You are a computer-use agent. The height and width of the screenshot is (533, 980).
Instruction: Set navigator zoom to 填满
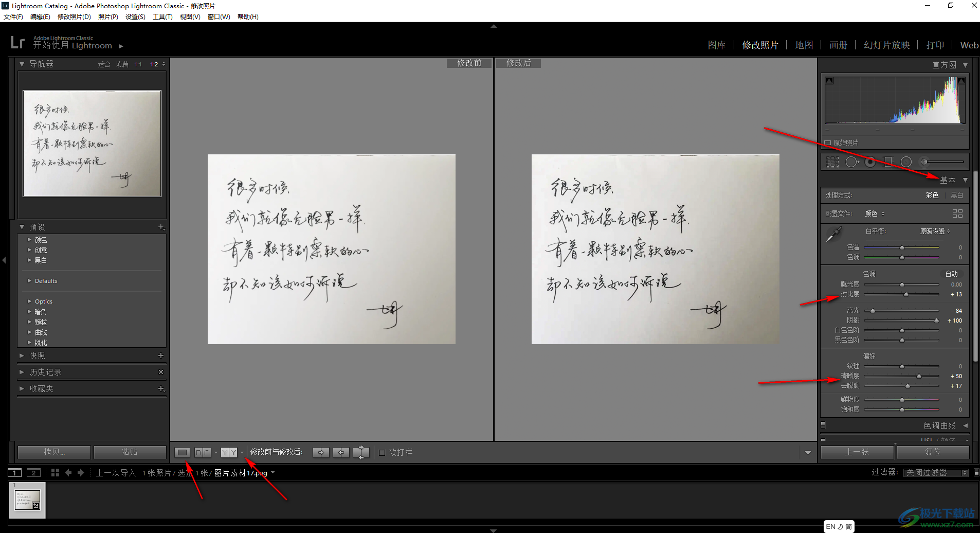coord(122,64)
